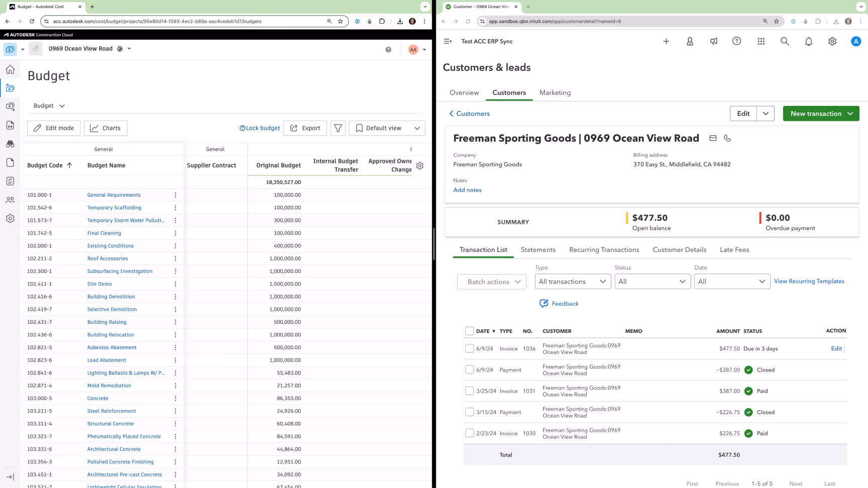The width and height of the screenshot is (868, 488).
Task: Open QuickBooks settings gear
Action: [832, 41]
